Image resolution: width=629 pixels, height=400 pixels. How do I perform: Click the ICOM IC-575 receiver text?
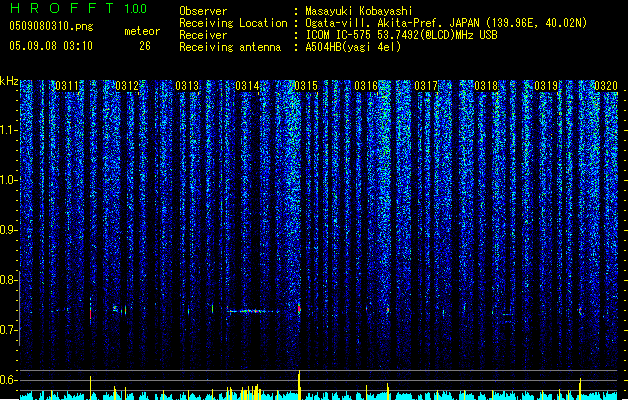pyautogui.click(x=402, y=35)
